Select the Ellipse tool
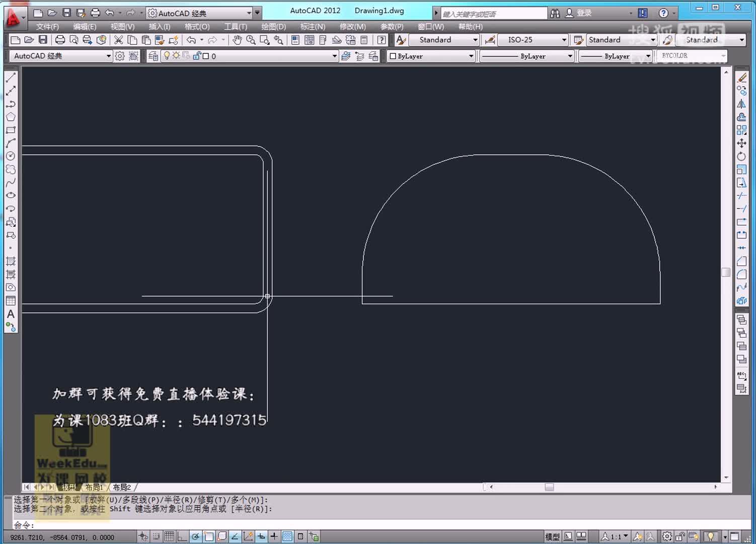756x544 pixels. tap(11, 195)
